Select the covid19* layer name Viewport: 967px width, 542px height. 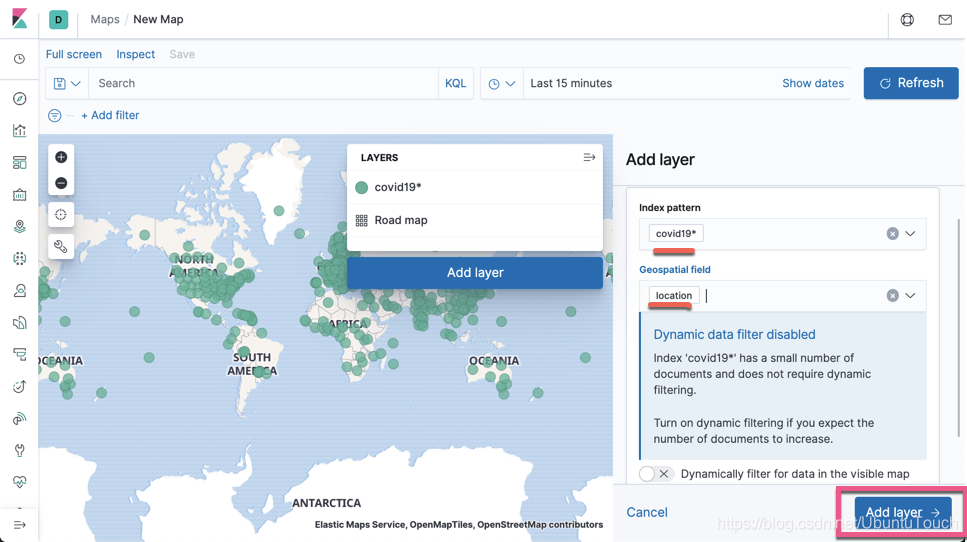click(398, 187)
